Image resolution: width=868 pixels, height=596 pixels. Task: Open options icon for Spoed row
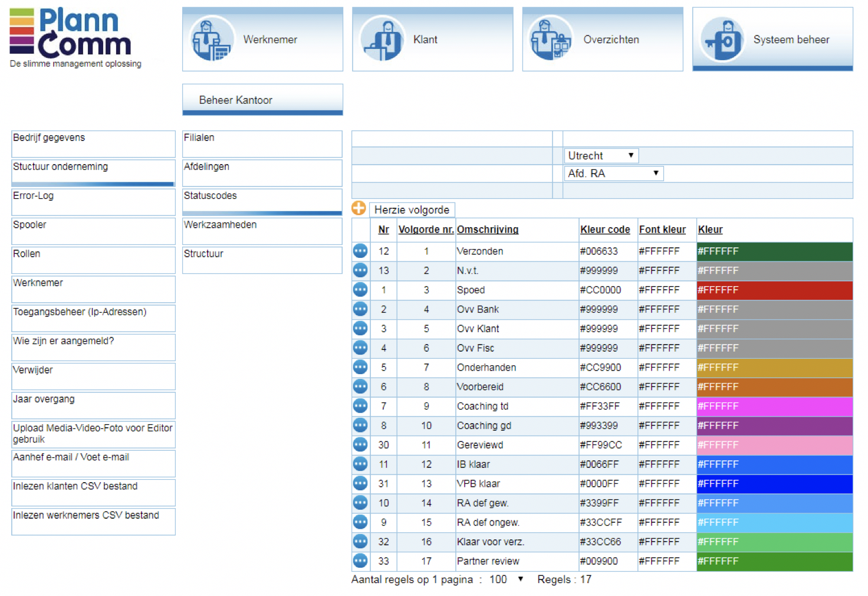[x=360, y=290]
